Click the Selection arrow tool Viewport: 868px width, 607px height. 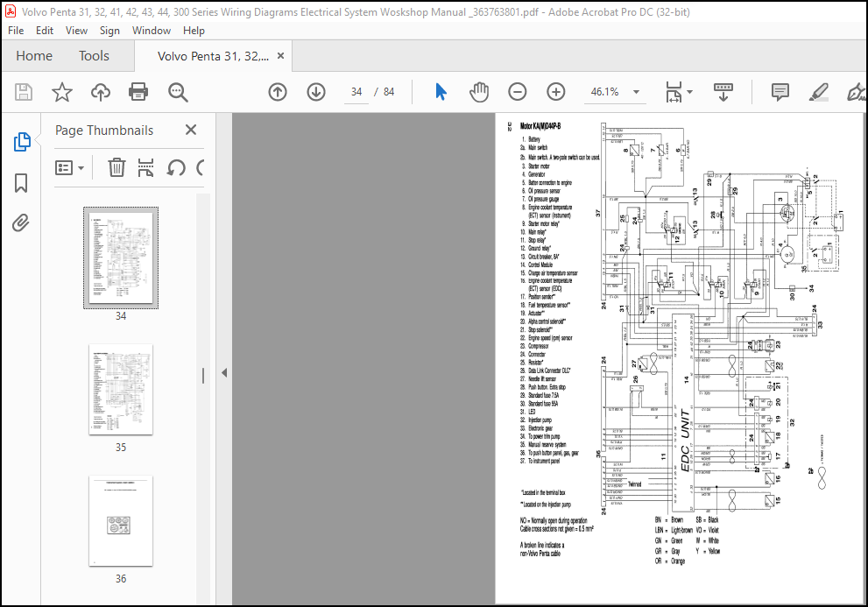pos(441,92)
